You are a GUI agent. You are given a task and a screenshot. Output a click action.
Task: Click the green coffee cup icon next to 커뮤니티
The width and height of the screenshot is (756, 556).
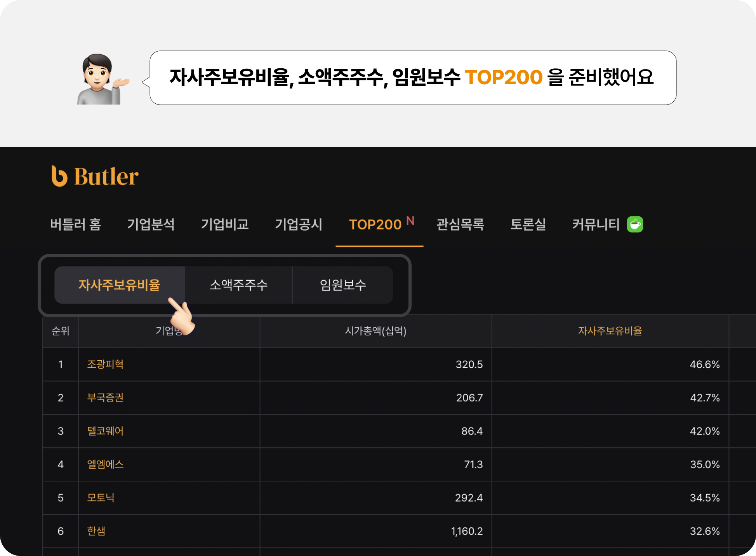635,224
